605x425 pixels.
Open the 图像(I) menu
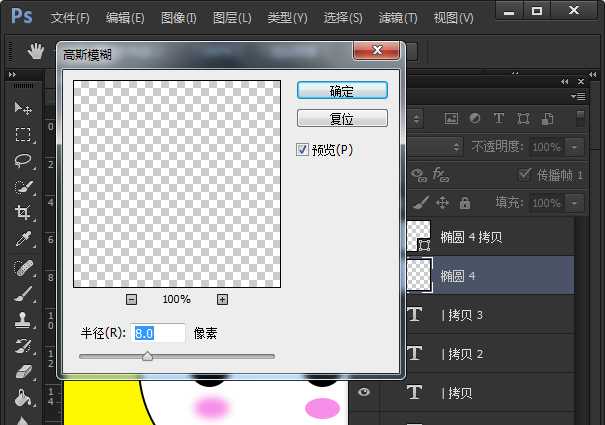pos(179,18)
